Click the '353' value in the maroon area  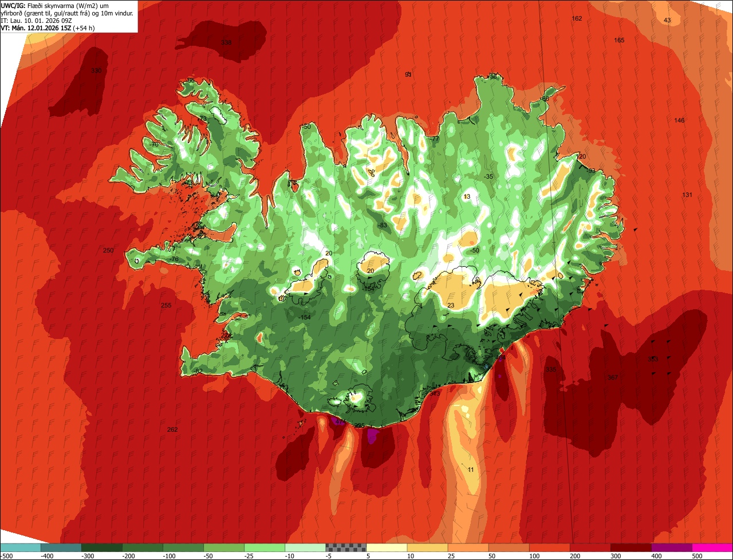point(653,359)
